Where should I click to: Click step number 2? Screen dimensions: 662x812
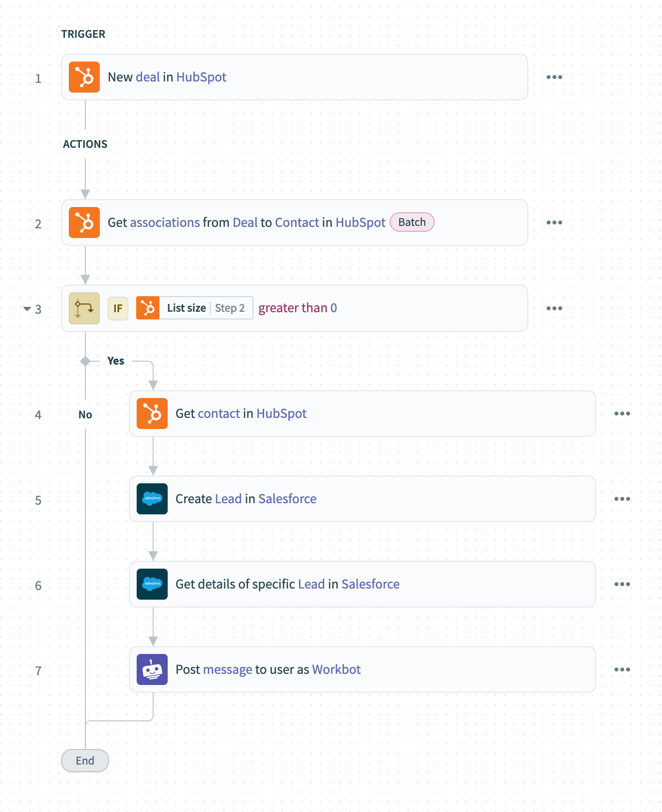(38, 224)
